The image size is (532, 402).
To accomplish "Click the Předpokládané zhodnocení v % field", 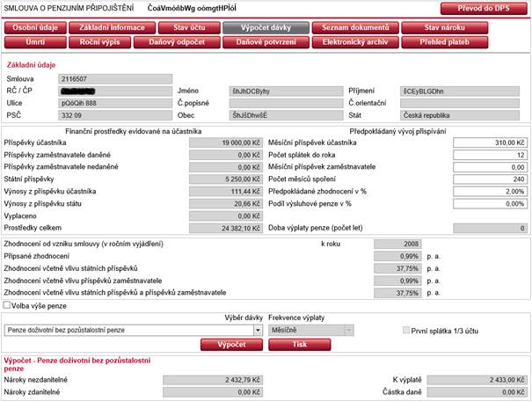I will 490,191.
